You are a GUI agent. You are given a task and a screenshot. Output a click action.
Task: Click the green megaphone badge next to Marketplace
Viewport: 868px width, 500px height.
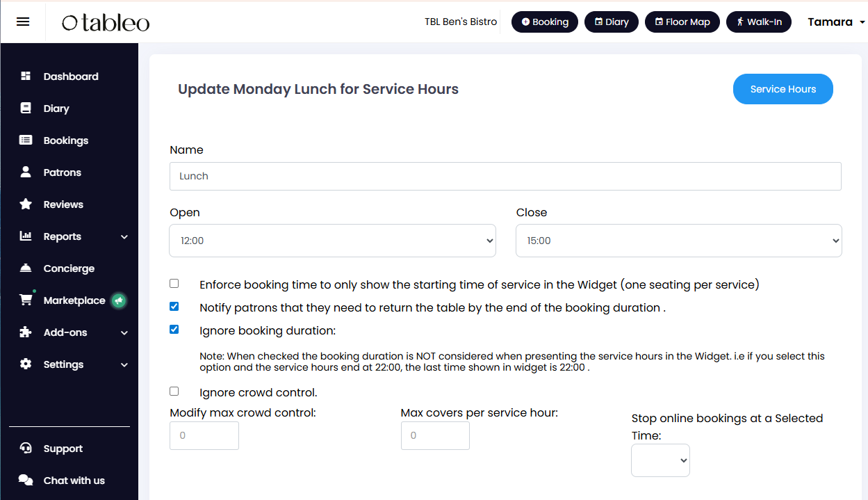tap(119, 300)
